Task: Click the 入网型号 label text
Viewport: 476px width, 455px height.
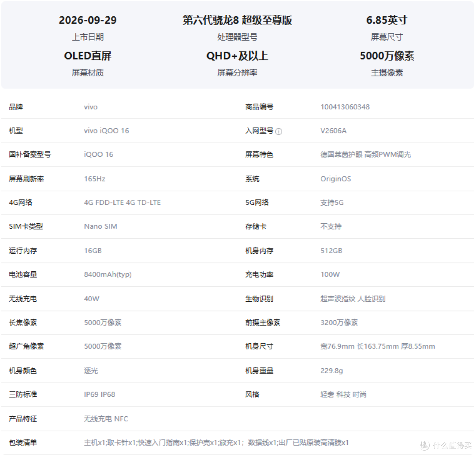Action: [259, 131]
